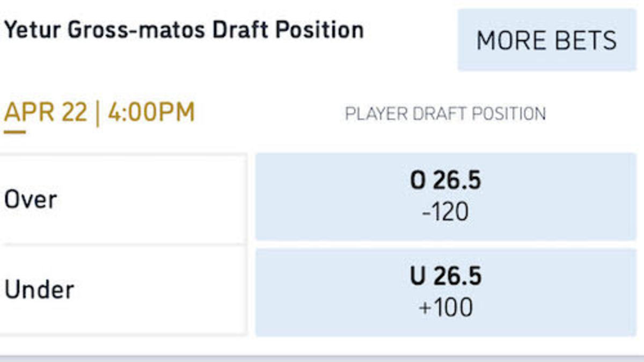Screen dimensions: 644x362
Task: Click the words Draft Position in title
Action: (x=288, y=30)
